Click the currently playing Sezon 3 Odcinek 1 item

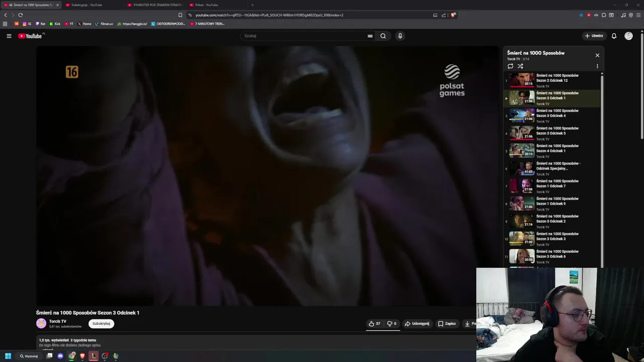coord(552,98)
